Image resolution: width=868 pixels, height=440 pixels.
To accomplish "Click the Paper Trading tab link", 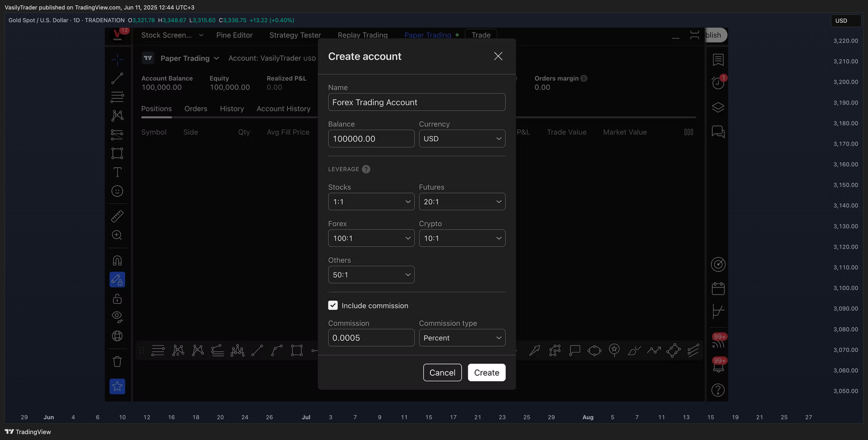I will click(x=428, y=35).
